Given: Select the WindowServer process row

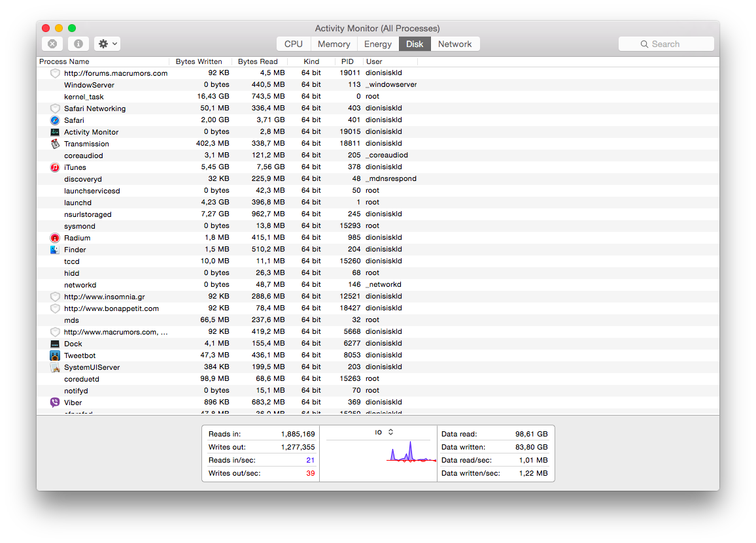Looking at the screenshot, I should (377, 85).
